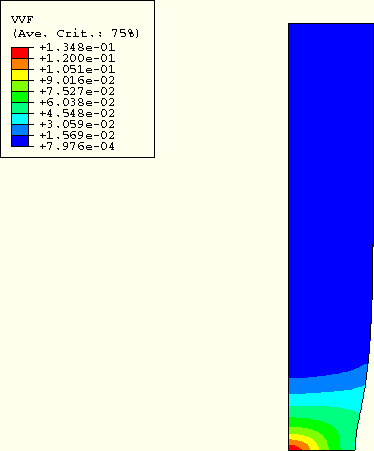The height and width of the screenshot is (451, 374).
Task: Click the darkest blue legend swatch
Action: 20,141
